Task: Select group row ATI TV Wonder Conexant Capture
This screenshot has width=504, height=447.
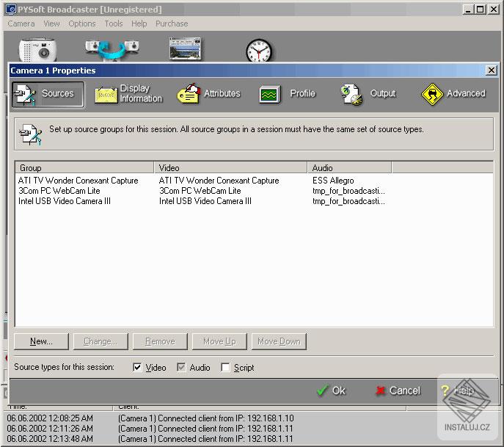Action: 78,181
